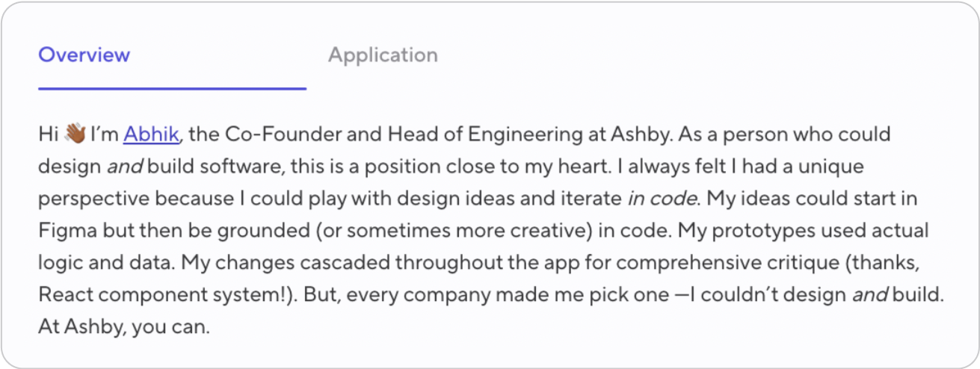Open the Application tab
The height and width of the screenshot is (369, 980).
pyautogui.click(x=383, y=55)
